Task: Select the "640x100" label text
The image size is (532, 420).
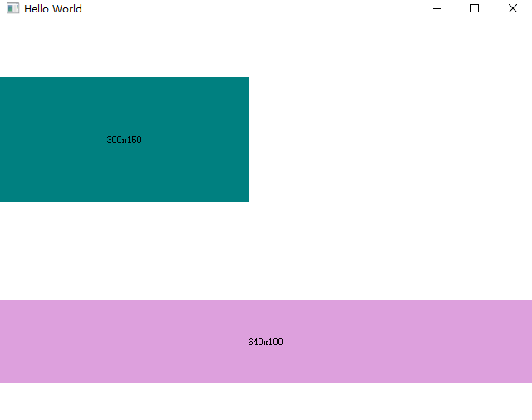Action: click(x=265, y=342)
